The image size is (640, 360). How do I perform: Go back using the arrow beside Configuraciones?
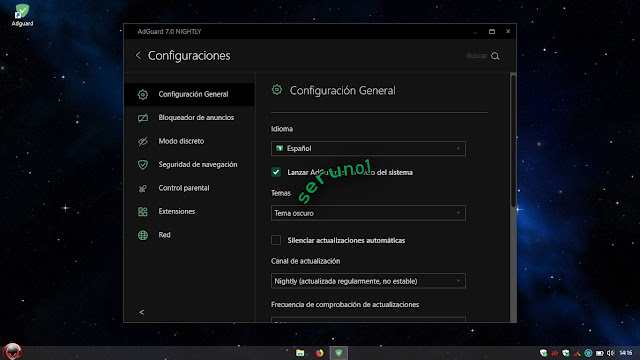[x=138, y=56]
